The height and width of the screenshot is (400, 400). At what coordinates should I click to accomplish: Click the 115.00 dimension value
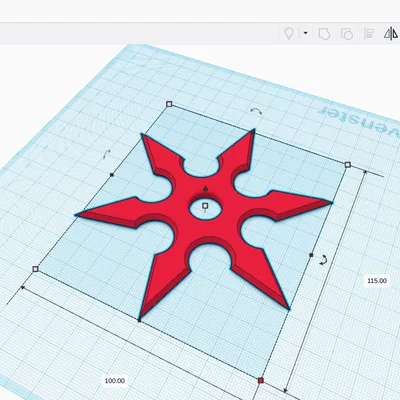[x=377, y=281]
